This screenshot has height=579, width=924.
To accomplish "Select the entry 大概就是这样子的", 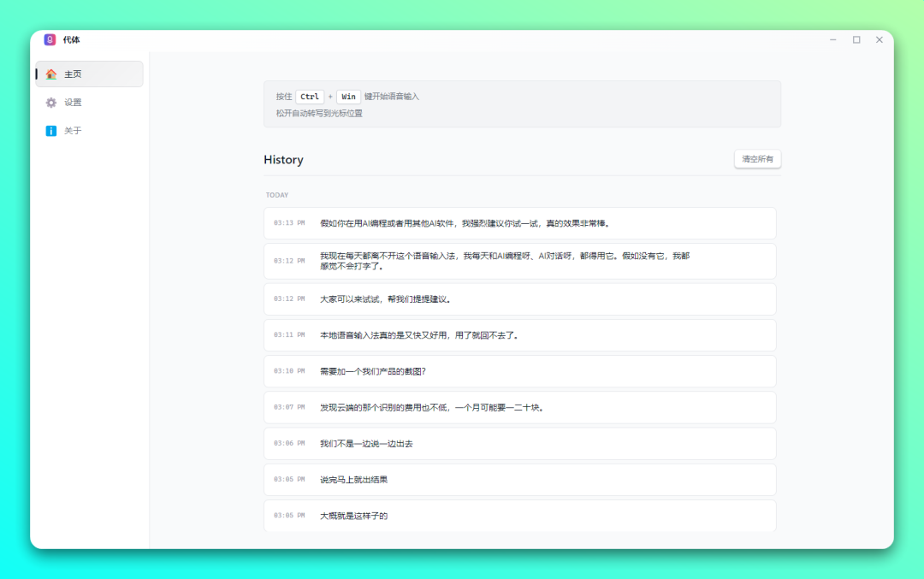I will (x=519, y=516).
